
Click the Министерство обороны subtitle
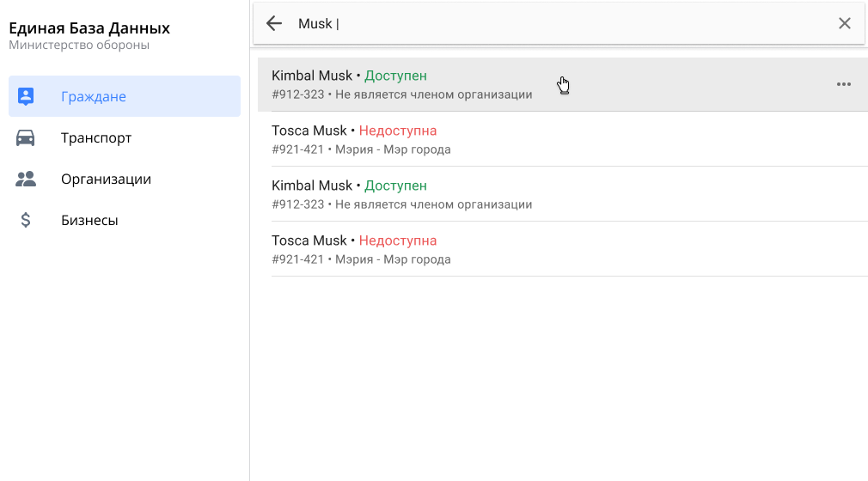[x=79, y=45]
